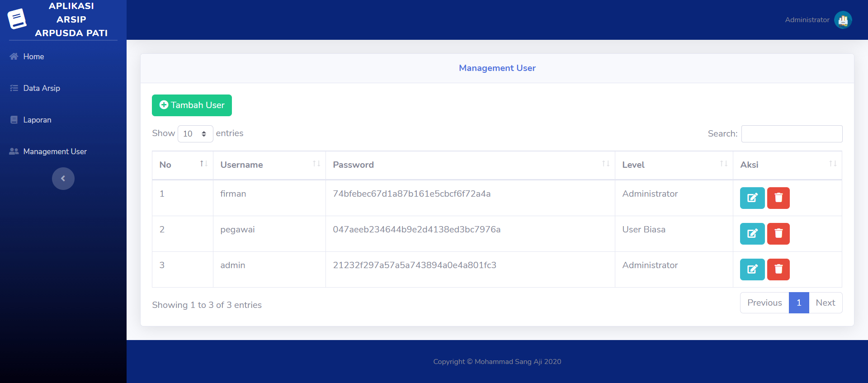Go to Data Arsip menu
Image resolution: width=868 pixels, height=383 pixels.
(x=41, y=88)
